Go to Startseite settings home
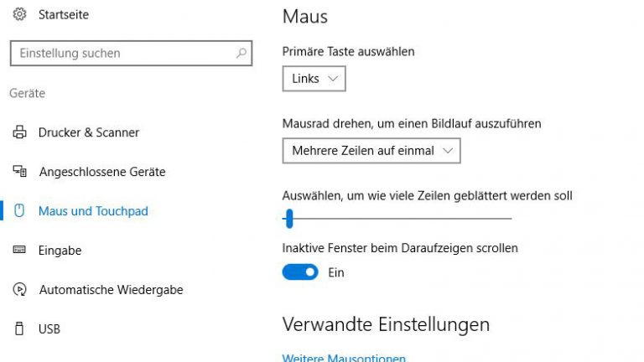The width and height of the screenshot is (644, 362). click(x=64, y=14)
